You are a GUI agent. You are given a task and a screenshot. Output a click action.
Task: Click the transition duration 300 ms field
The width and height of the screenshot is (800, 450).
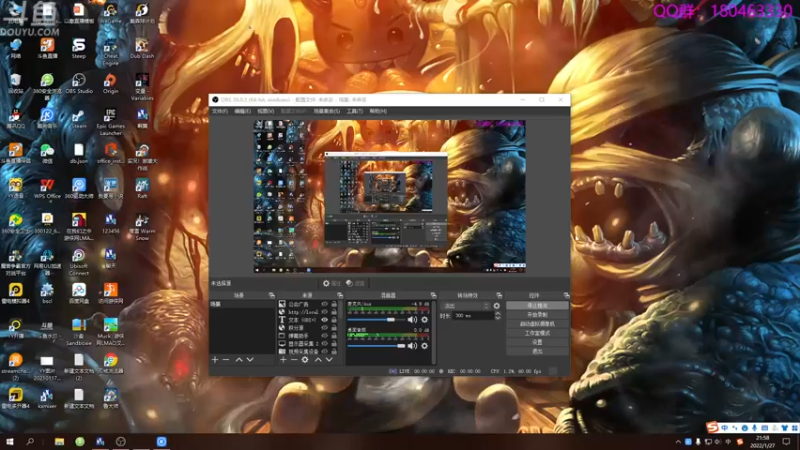click(473, 316)
